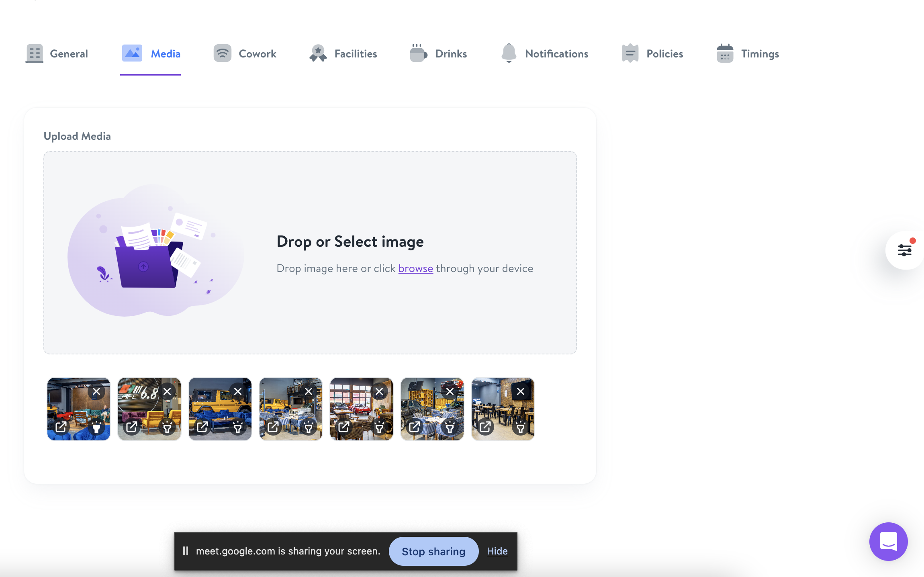
Task: Select the Media tab
Action: 151,53
